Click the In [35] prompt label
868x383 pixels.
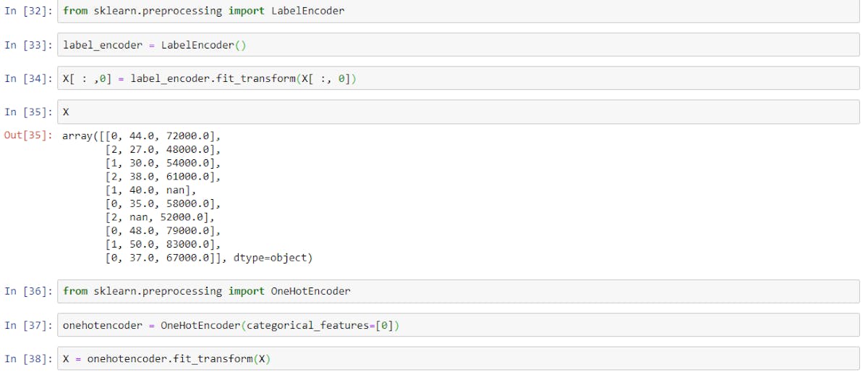coord(27,112)
